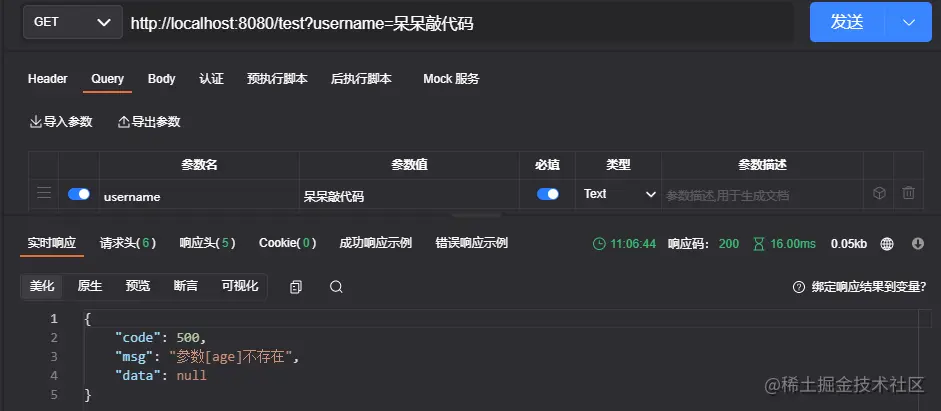Viewport: 941px width, 411px height.
Task: Open search in the response body
Action: [336, 287]
